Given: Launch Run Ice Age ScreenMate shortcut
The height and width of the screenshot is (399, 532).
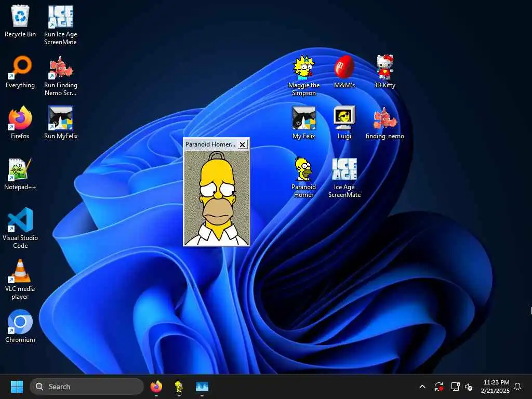Looking at the screenshot, I should (60, 25).
